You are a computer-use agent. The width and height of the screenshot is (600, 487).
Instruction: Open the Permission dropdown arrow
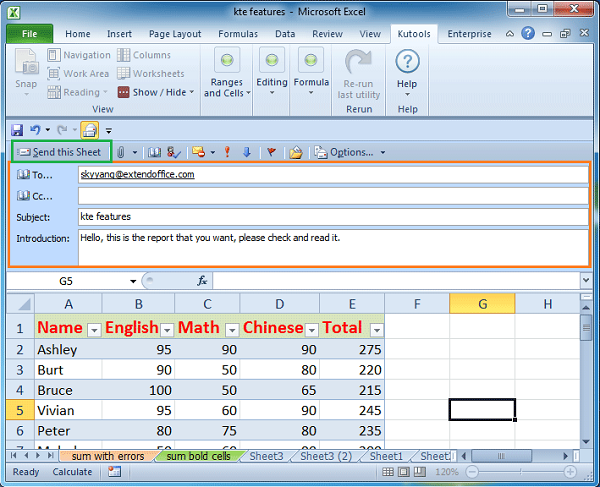pos(213,152)
